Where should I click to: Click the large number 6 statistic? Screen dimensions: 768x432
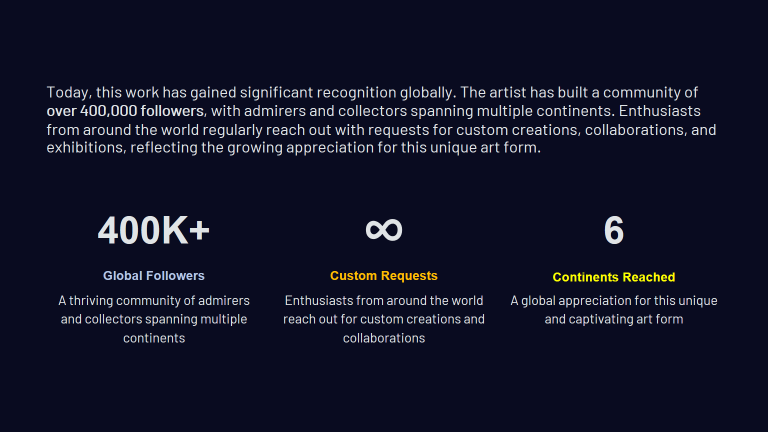[x=613, y=230]
